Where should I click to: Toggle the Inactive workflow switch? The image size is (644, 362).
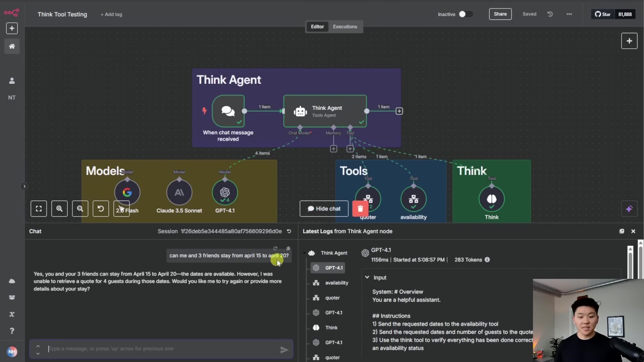tap(465, 14)
